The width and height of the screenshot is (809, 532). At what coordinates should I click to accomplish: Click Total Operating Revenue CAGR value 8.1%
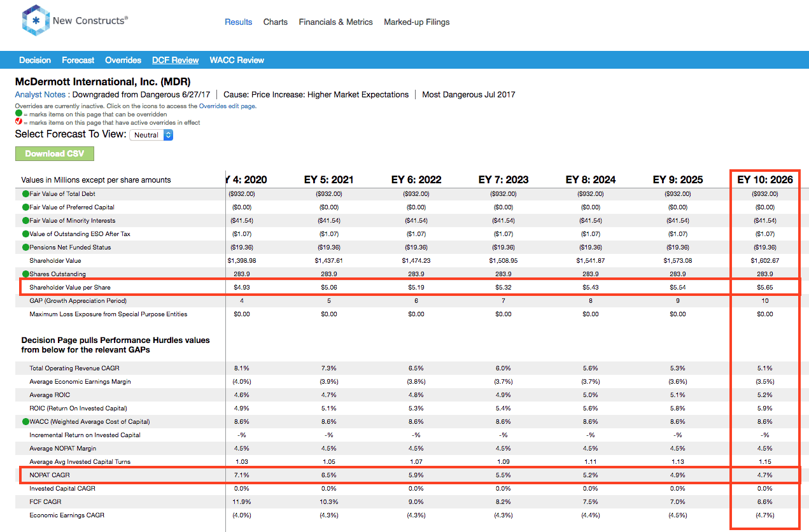[x=242, y=368]
